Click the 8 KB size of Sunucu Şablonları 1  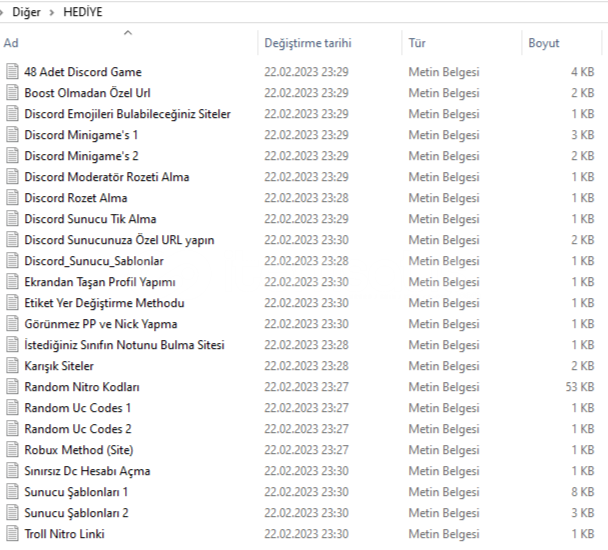click(x=582, y=492)
